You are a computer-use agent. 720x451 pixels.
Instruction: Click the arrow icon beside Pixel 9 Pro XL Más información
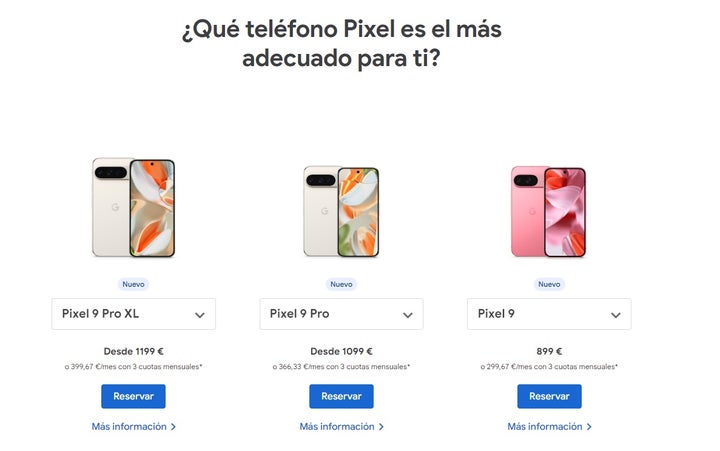(173, 427)
